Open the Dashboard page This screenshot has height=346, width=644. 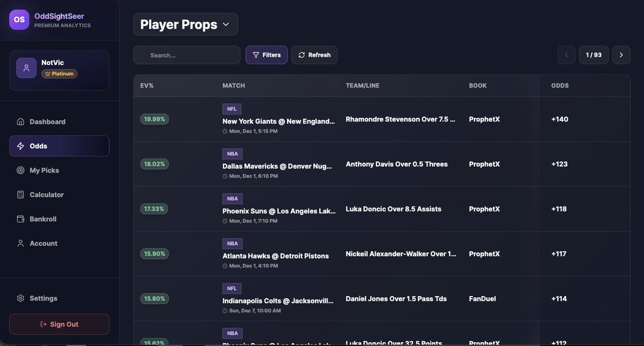tap(59, 121)
